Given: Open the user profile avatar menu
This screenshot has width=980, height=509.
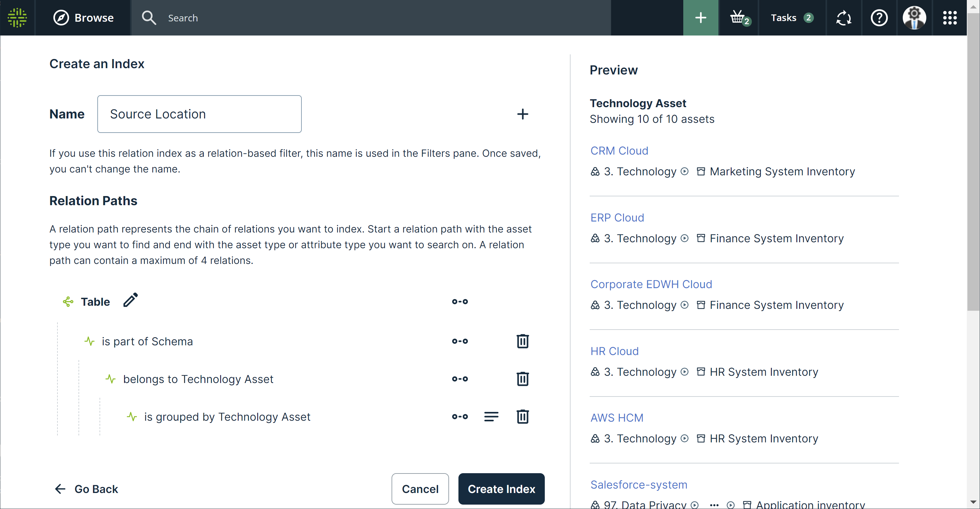Looking at the screenshot, I should 914,18.
